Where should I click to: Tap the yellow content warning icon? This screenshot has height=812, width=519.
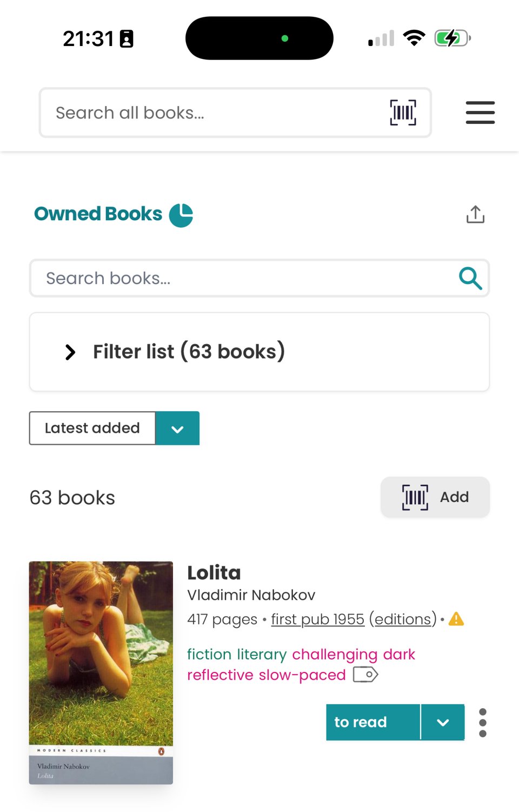pos(456,619)
